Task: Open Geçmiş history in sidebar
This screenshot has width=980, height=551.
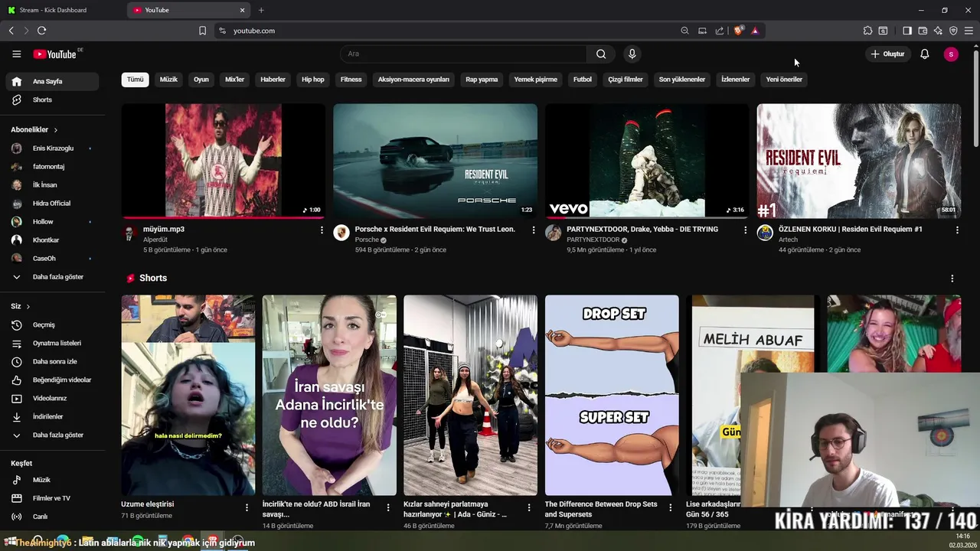Action: click(52, 324)
